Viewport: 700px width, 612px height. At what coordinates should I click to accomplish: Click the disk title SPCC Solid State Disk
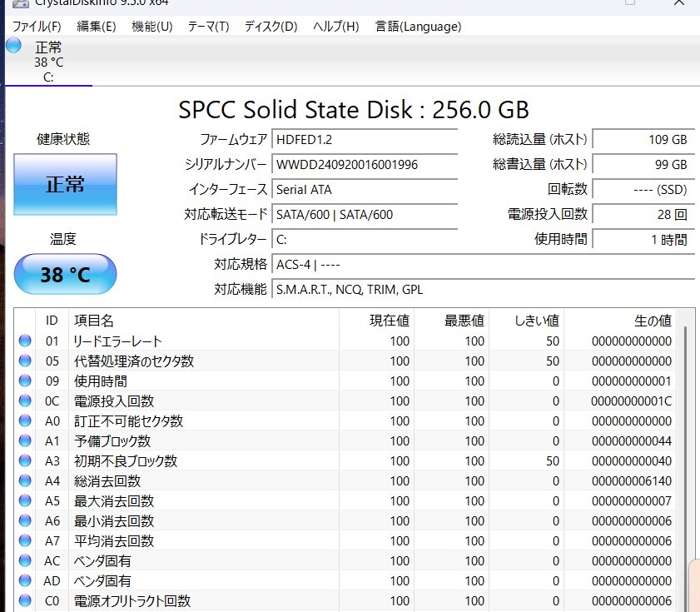[x=295, y=109]
